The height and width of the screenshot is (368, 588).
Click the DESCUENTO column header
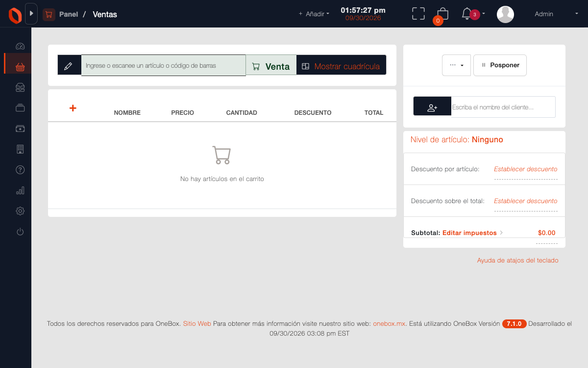coord(313,113)
